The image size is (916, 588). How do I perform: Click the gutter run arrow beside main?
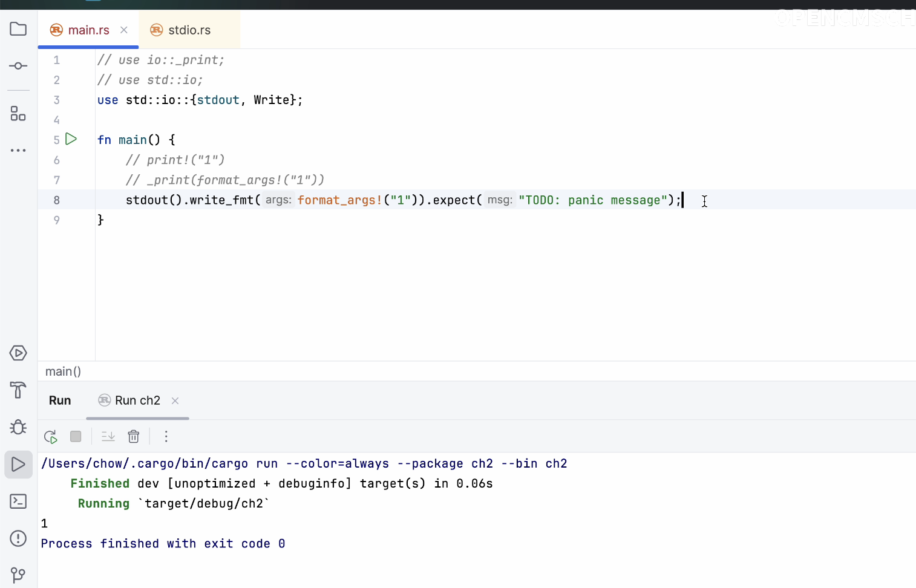71,139
